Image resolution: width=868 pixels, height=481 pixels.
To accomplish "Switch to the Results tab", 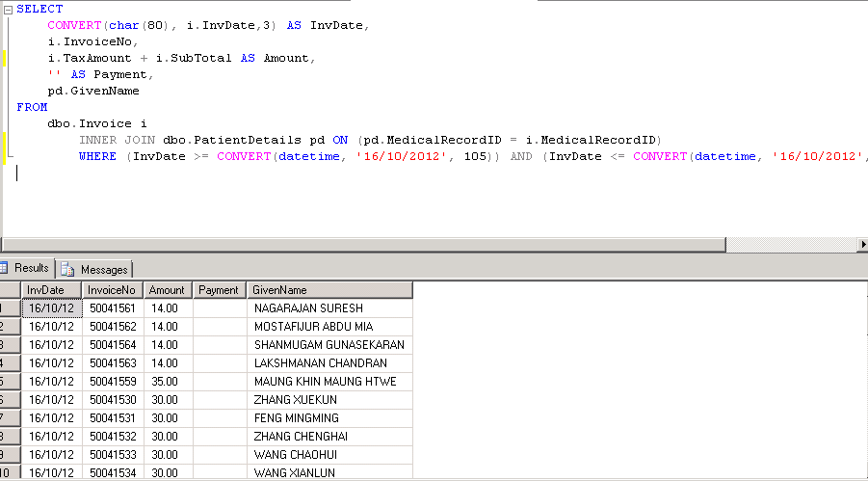I will [x=27, y=268].
